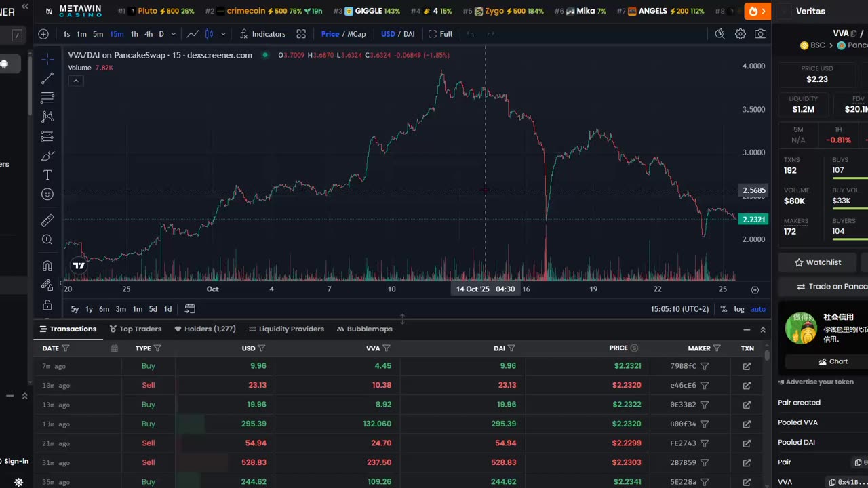Filter transactions by USD amount
Viewport: 868px width, 488px height.
tap(262, 348)
